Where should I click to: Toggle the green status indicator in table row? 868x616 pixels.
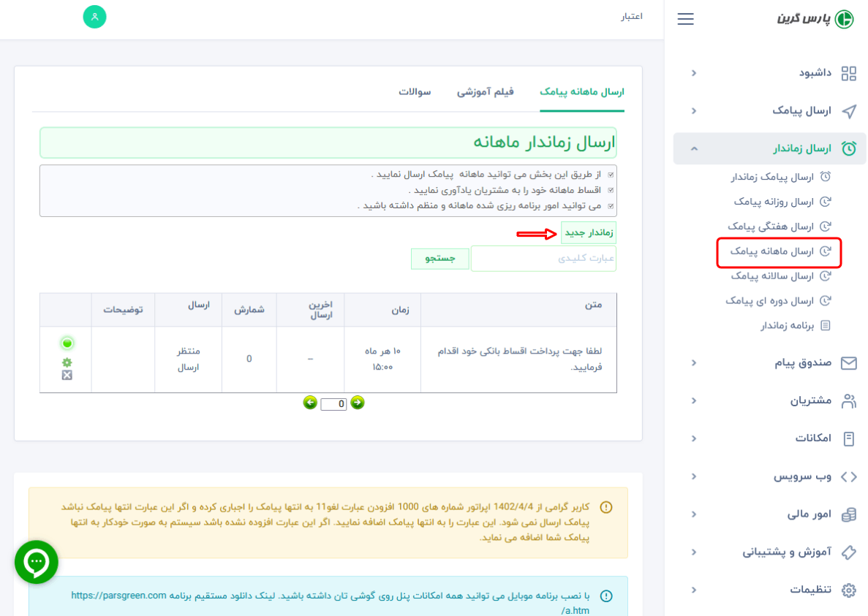pyautogui.click(x=67, y=343)
